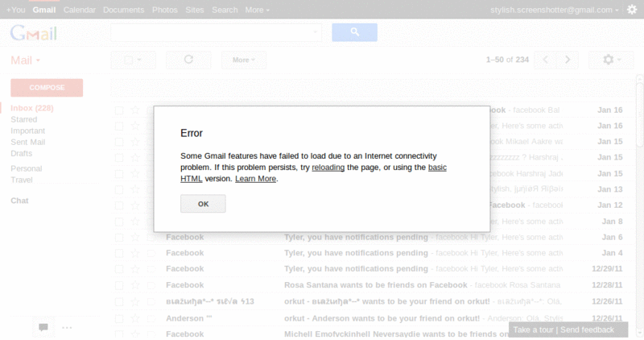The image size is (644, 340).
Task: Toggle importance marker on Rosa Santana message
Action: click(x=151, y=285)
